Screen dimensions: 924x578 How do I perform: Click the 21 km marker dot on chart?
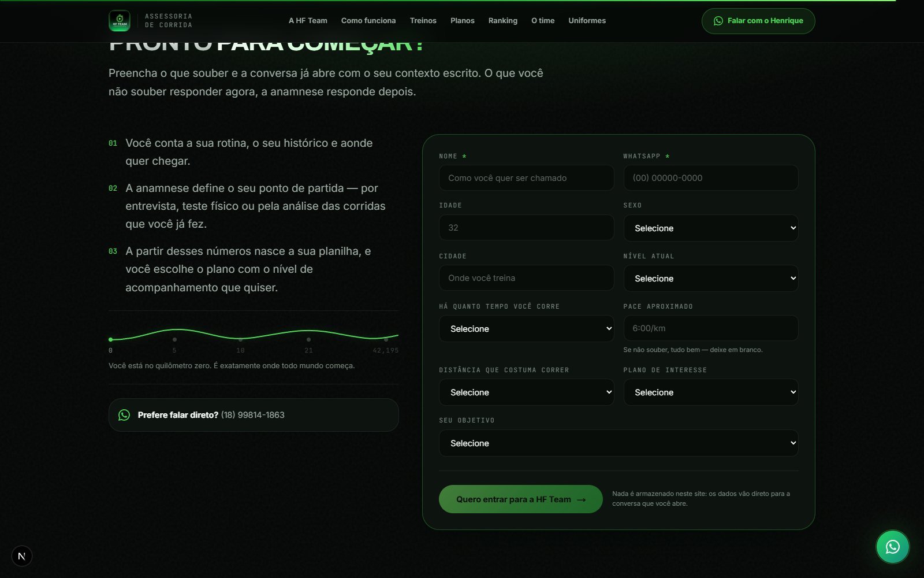point(308,339)
